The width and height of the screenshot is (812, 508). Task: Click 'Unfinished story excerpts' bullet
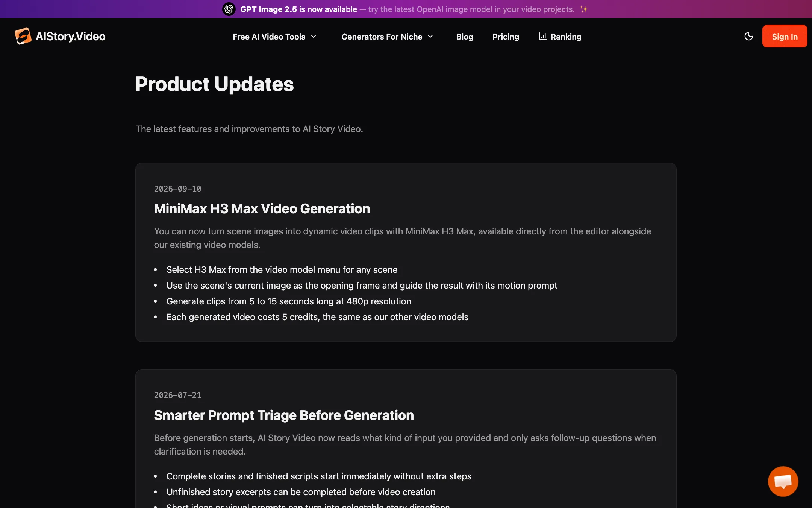coord(301,492)
